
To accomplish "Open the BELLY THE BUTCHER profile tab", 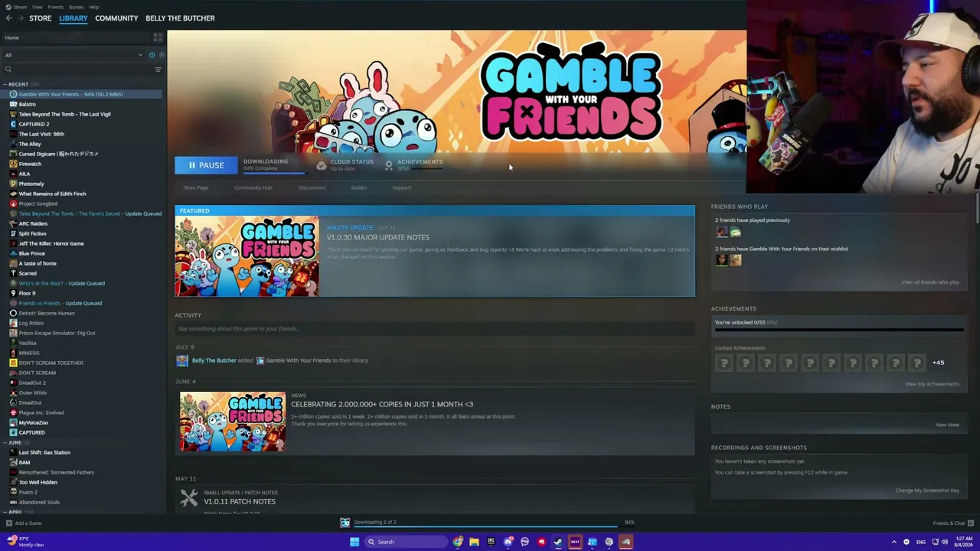I will (x=180, y=18).
